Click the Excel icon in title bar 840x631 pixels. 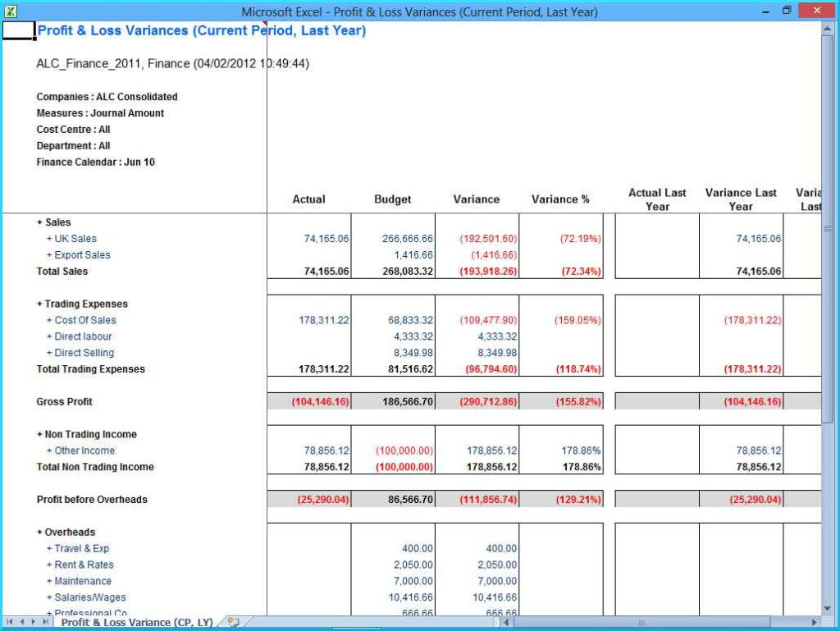tap(11, 11)
